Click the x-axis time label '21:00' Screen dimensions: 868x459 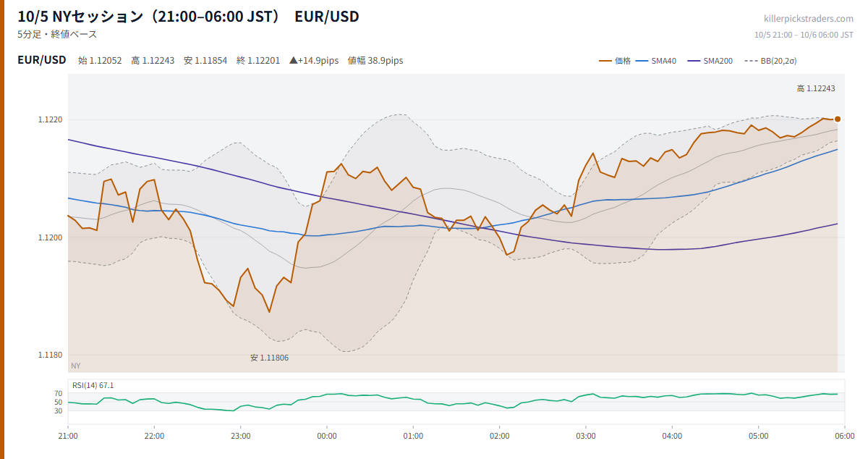tap(68, 436)
